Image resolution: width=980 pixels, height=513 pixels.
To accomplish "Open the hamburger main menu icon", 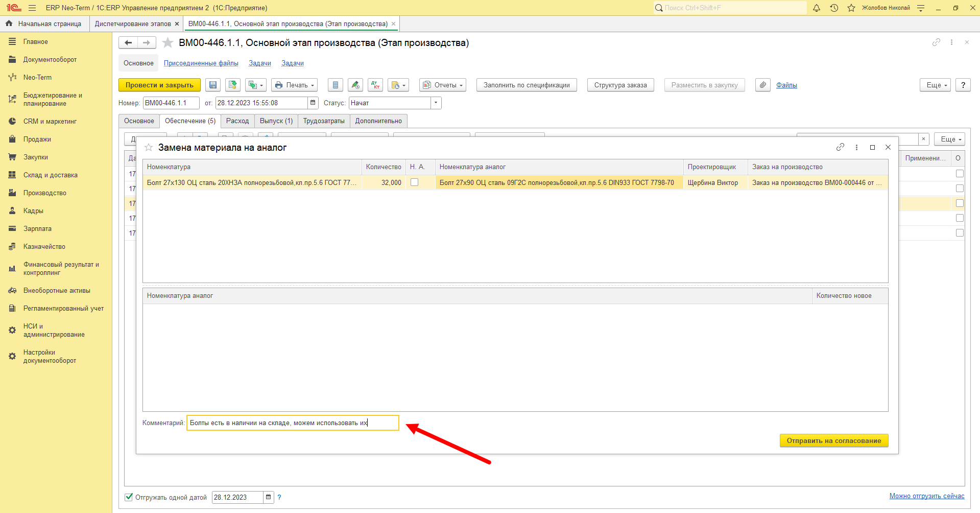I will point(32,8).
